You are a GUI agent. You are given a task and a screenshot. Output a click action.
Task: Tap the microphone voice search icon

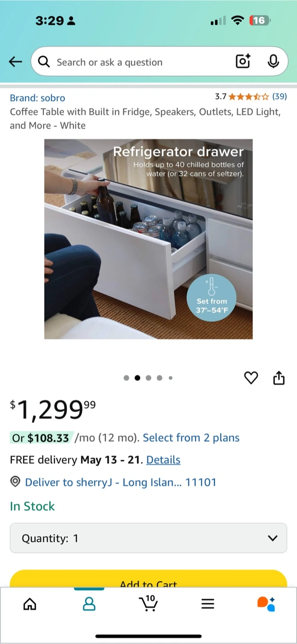273,61
